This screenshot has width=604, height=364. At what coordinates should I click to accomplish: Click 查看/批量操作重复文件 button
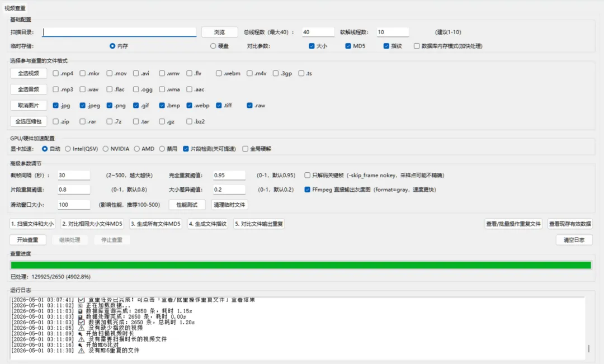coord(513,224)
